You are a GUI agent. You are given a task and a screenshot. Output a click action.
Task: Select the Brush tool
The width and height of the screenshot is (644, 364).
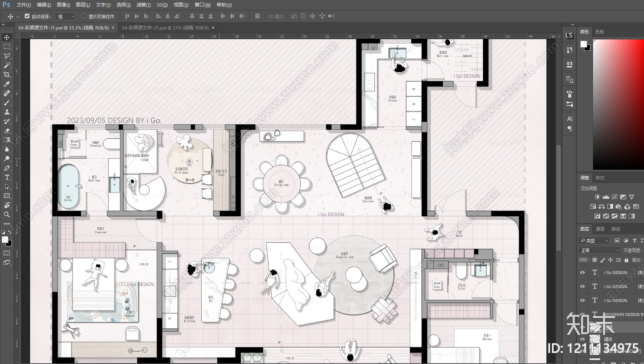coord(7,103)
